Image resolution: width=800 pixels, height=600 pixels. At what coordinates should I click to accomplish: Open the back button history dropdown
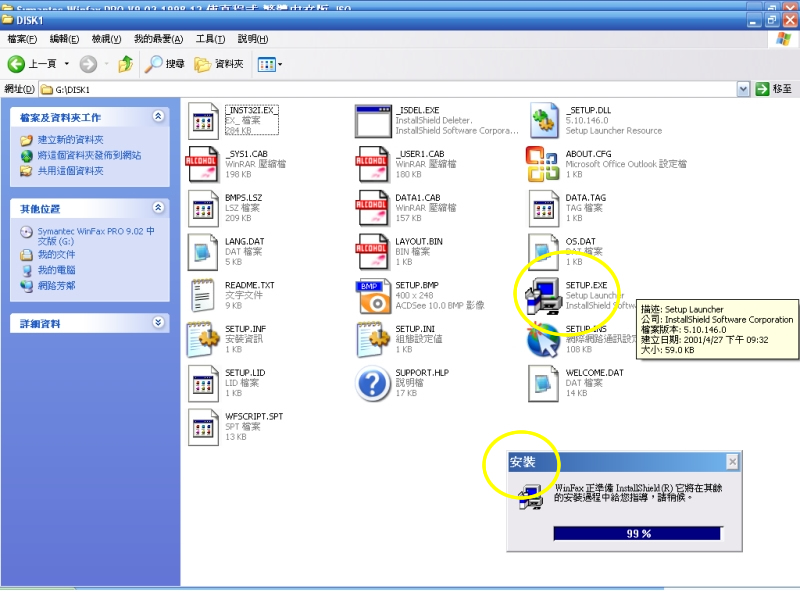[x=66, y=64]
